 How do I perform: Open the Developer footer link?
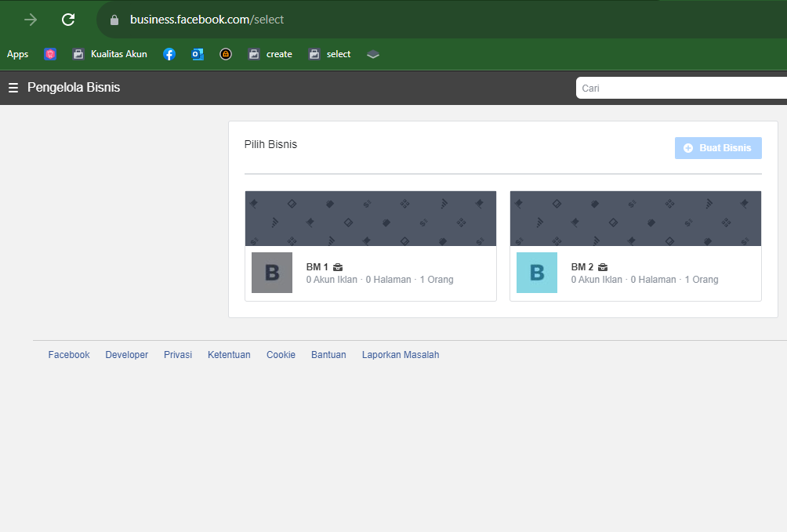126,355
